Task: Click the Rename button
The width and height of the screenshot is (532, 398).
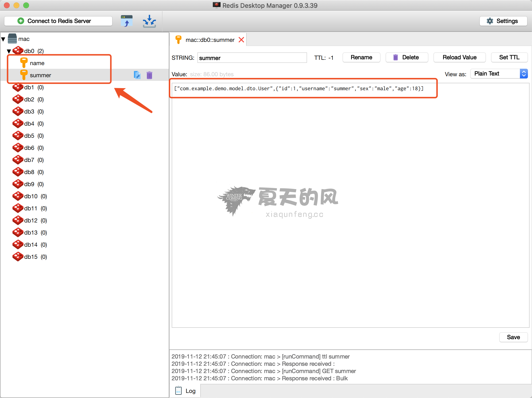Action: click(361, 57)
